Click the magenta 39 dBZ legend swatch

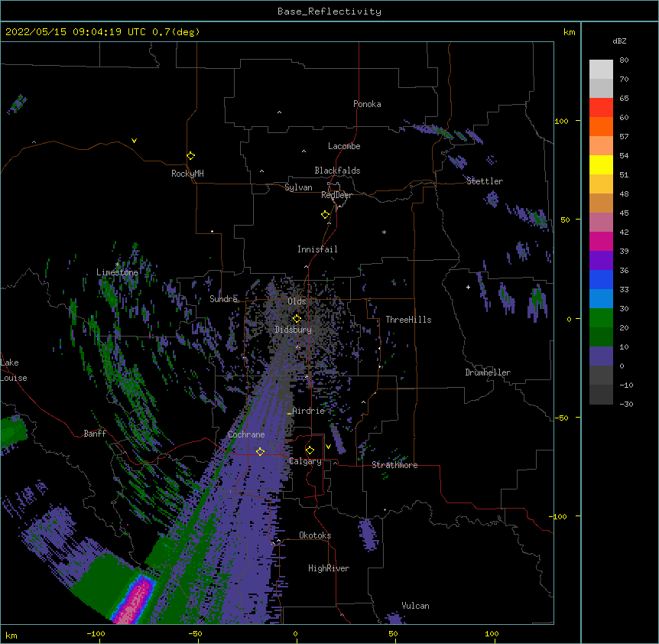coord(601,241)
